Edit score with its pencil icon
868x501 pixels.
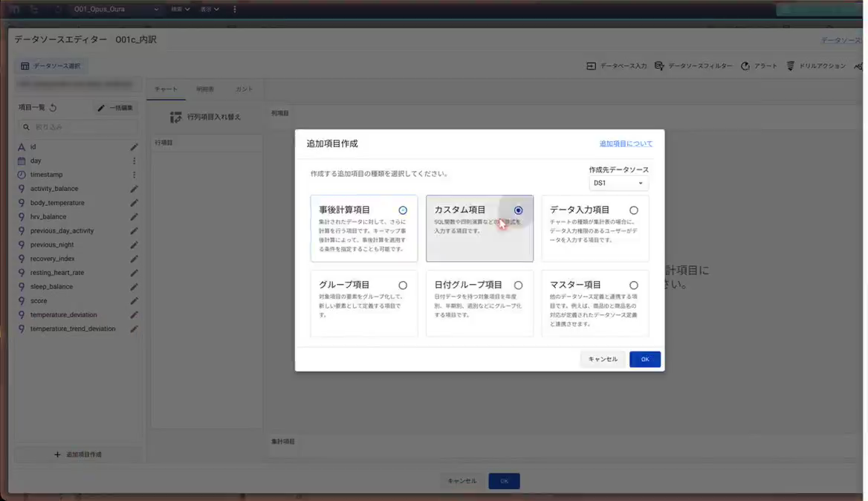coord(134,301)
